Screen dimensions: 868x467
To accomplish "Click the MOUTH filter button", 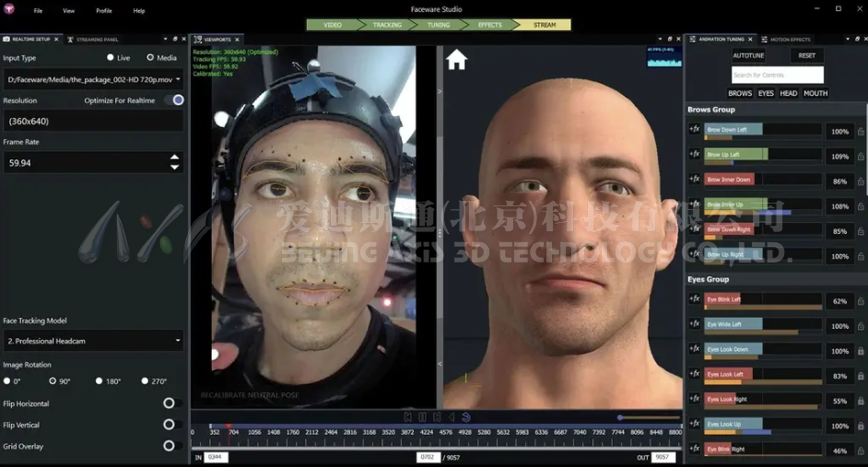I will 815,93.
